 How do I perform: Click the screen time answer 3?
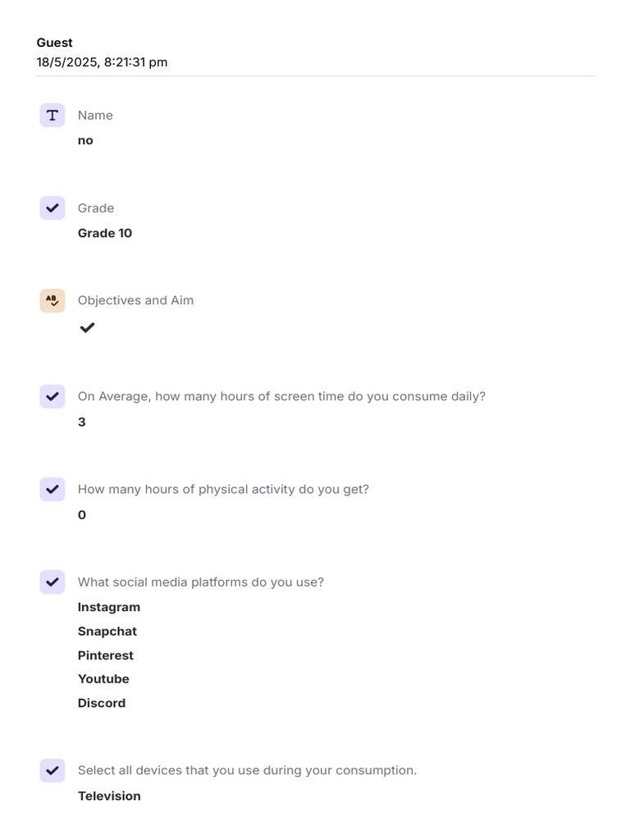[x=82, y=422]
